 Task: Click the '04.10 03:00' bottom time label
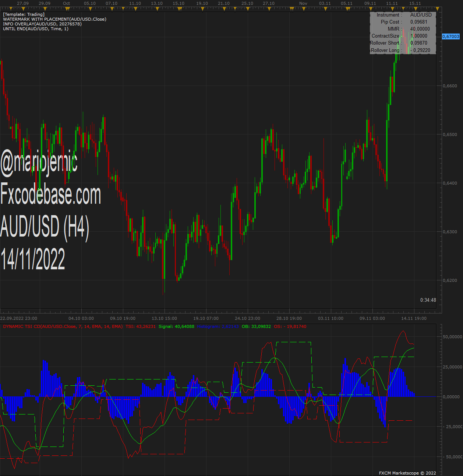click(81, 318)
